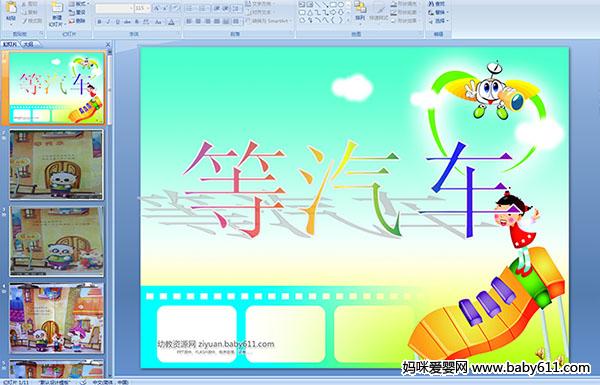600x385 pixels.
Task: Click the New Slide button
Action: point(57,14)
